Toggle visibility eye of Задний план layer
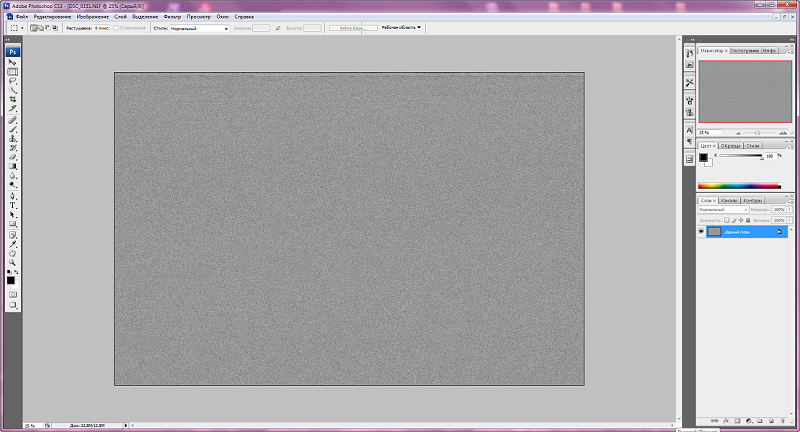Screen dimensions: 800x432 click(701, 232)
